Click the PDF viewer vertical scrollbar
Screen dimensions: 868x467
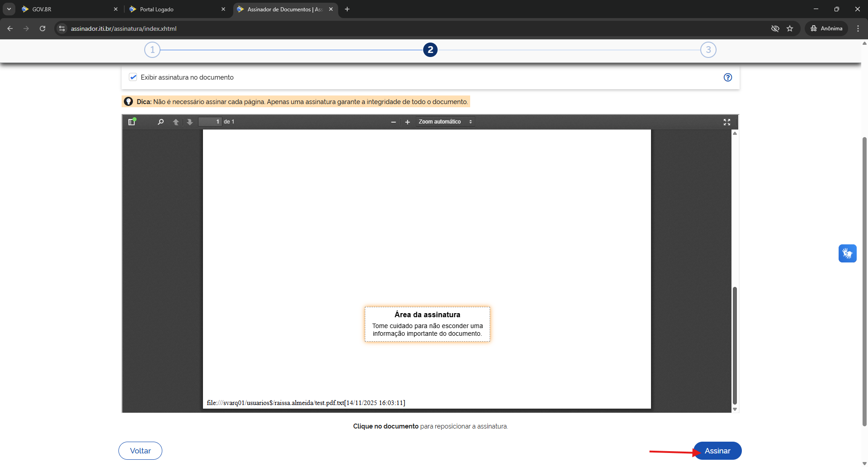coord(735,344)
